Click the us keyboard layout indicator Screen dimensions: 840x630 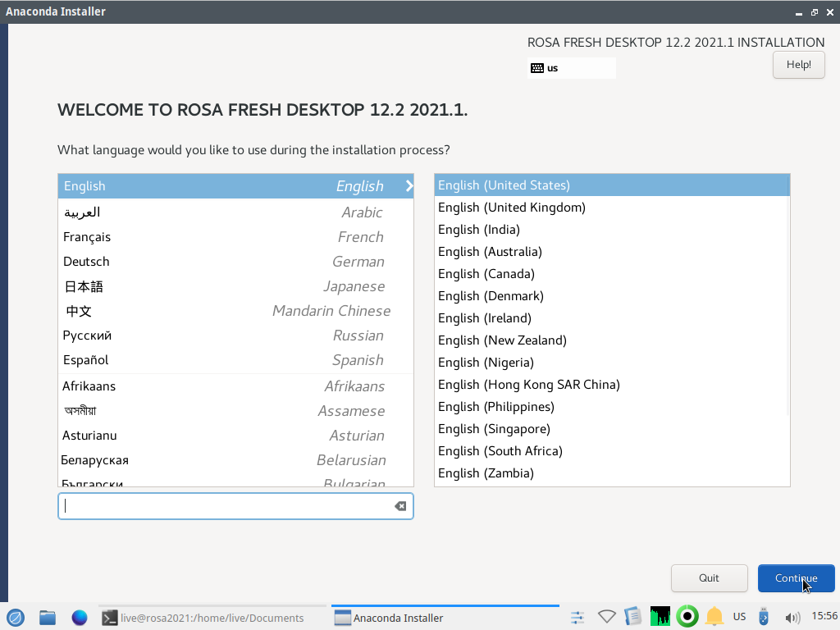click(572, 68)
